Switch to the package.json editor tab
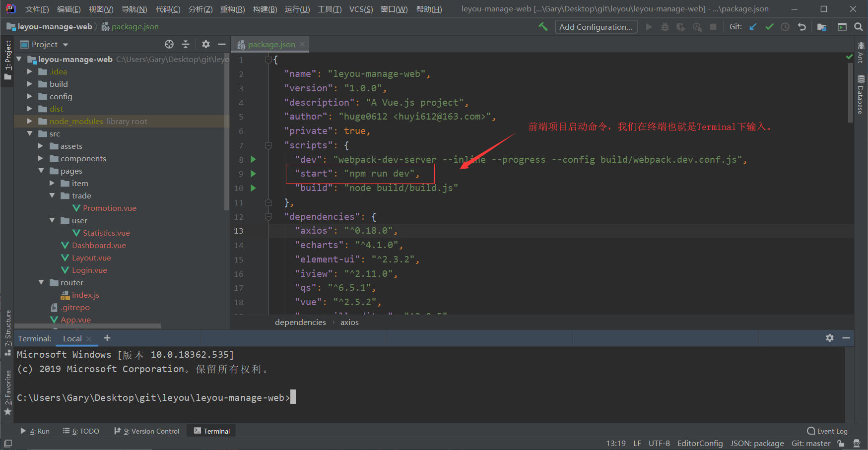 271,44
